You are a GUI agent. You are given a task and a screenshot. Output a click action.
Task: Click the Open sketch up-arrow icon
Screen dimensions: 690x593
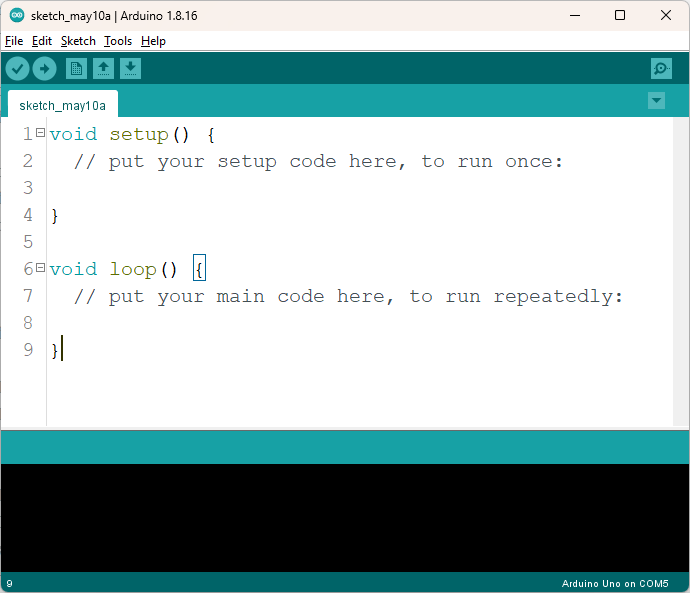coord(103,68)
